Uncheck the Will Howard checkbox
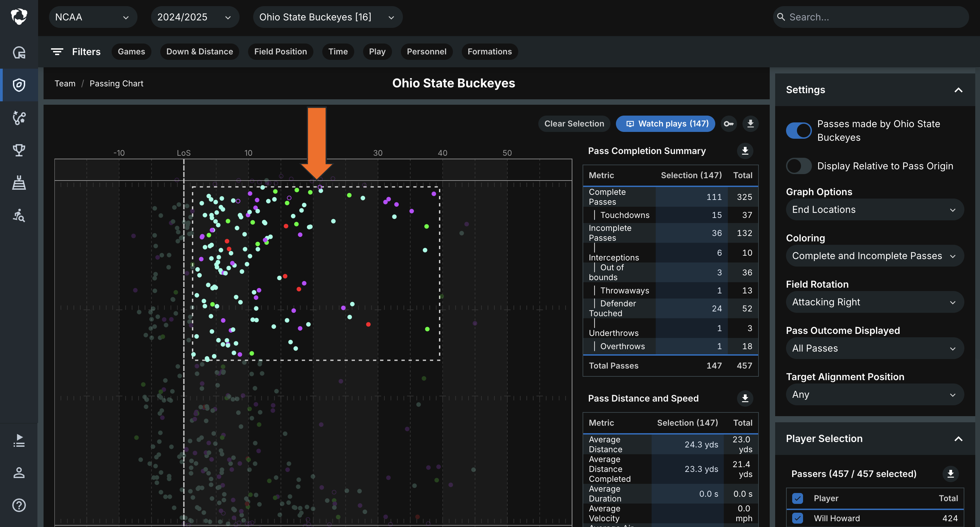 click(797, 518)
